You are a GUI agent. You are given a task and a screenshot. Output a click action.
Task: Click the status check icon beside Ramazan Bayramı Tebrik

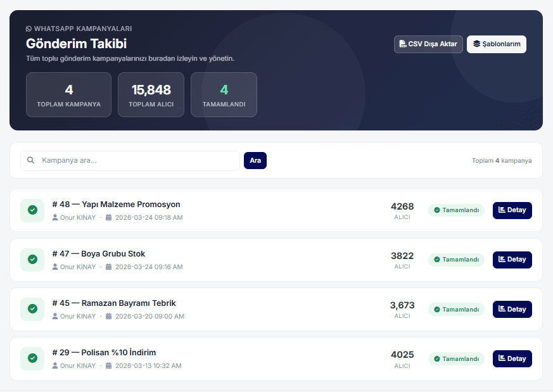(x=32, y=309)
